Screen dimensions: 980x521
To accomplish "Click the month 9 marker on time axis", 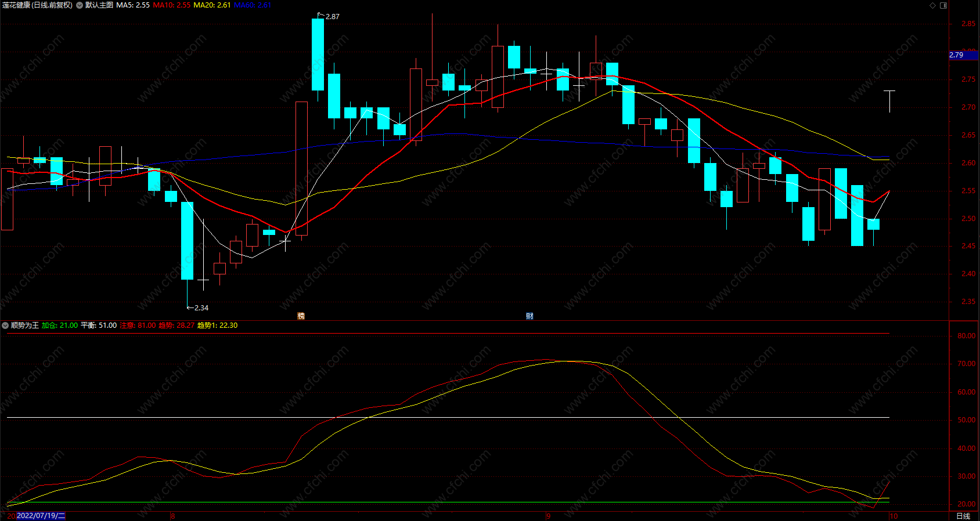I will tap(548, 516).
